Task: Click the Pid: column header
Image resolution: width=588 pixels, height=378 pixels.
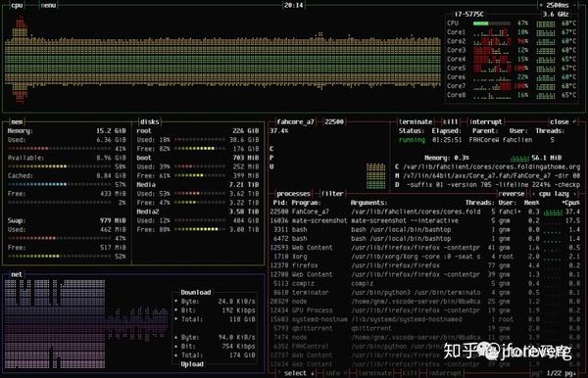Action: 279,203
